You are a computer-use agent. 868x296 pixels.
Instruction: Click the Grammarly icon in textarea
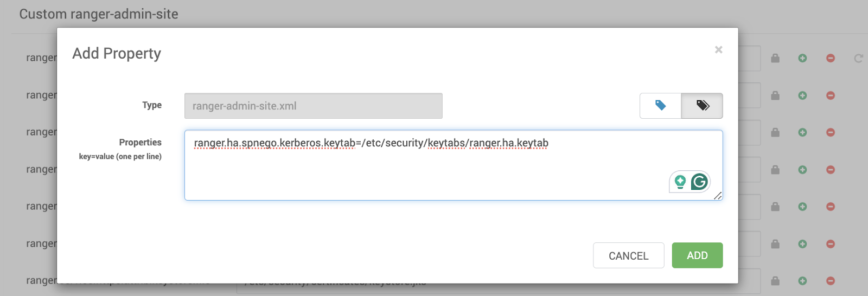point(699,182)
